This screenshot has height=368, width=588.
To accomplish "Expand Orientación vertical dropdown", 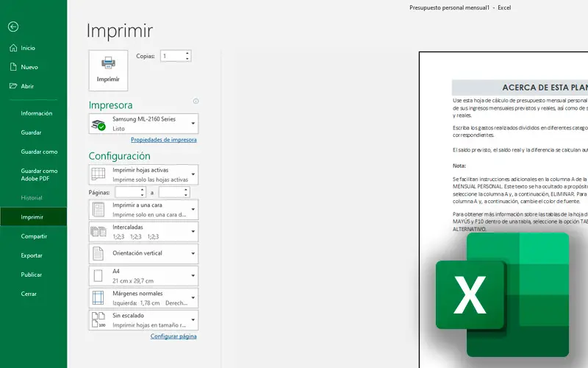I will 143,253.
